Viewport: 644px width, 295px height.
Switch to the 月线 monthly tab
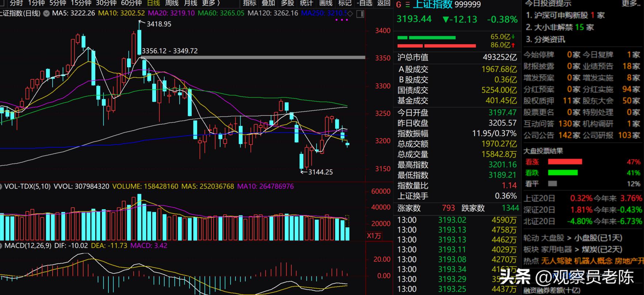(x=191, y=3)
